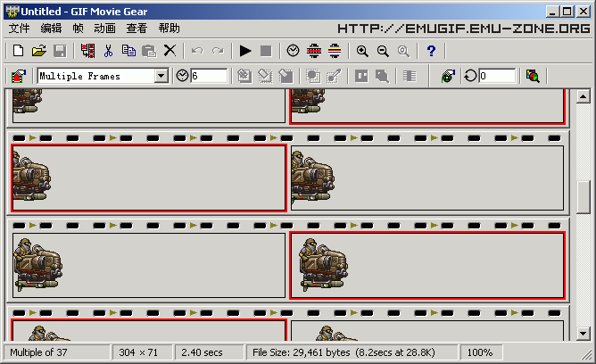Click 'File Size: 29,461 bytes' status entry
Viewport: 596px width, 364px height.
coord(302,352)
